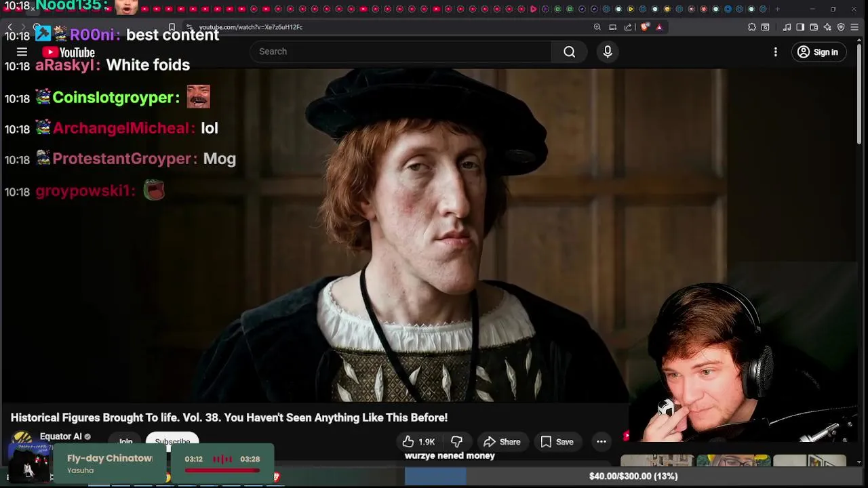Click the song progress bar in music widget
868x488 pixels.
click(x=222, y=470)
